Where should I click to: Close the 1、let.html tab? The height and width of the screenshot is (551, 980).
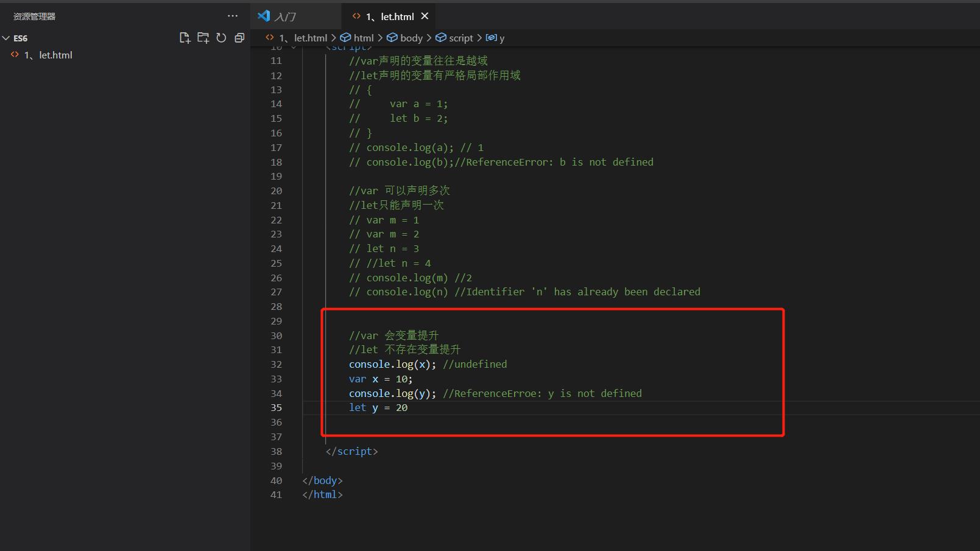coord(425,16)
